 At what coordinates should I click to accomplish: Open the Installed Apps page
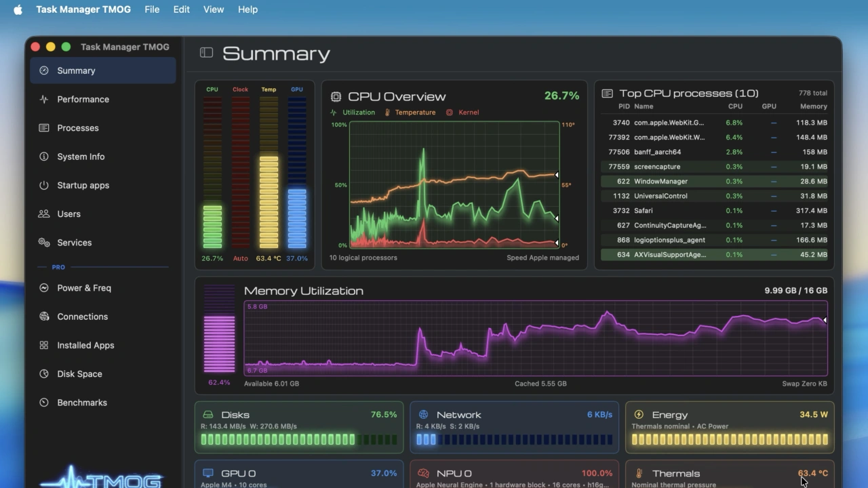coord(103,345)
